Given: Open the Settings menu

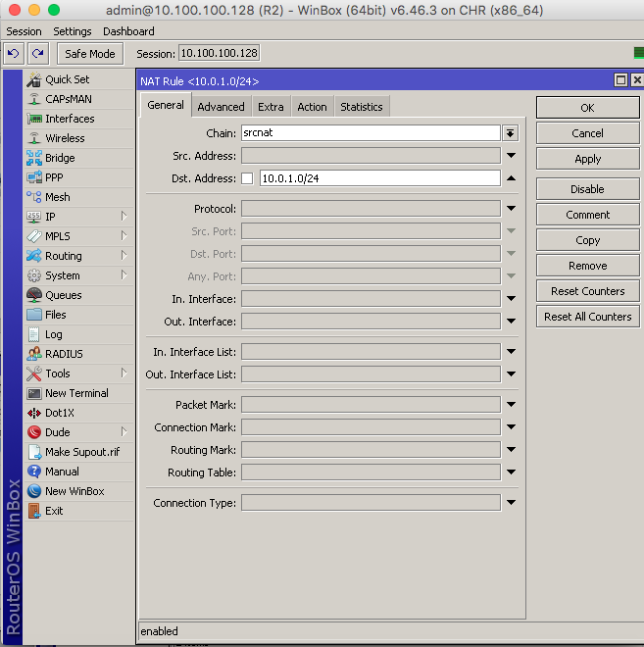Looking at the screenshot, I should [x=73, y=31].
